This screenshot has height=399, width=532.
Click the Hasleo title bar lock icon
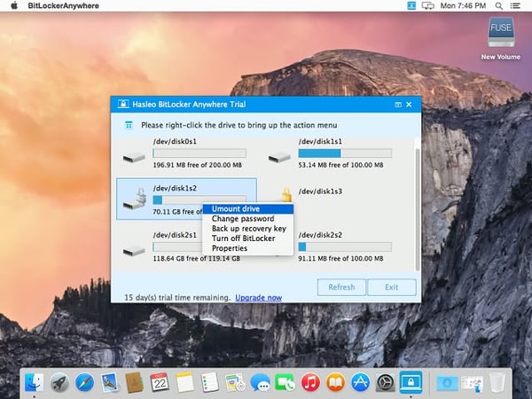(123, 104)
